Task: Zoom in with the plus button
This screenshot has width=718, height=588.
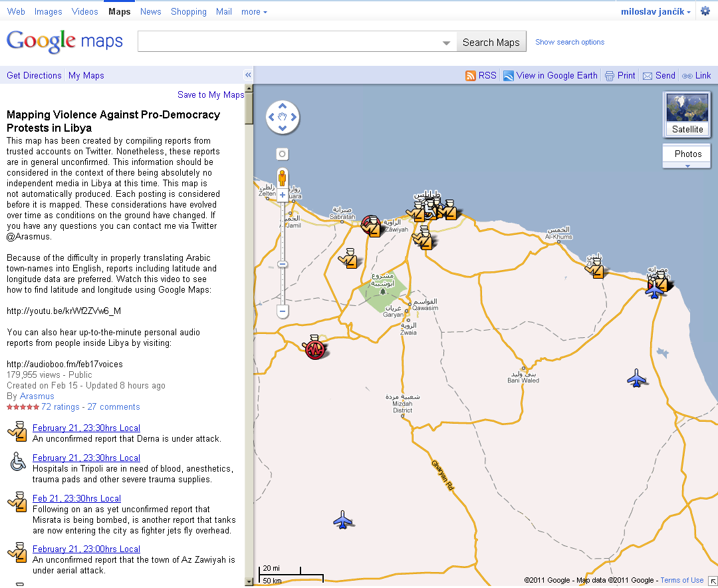Action: coord(283,196)
